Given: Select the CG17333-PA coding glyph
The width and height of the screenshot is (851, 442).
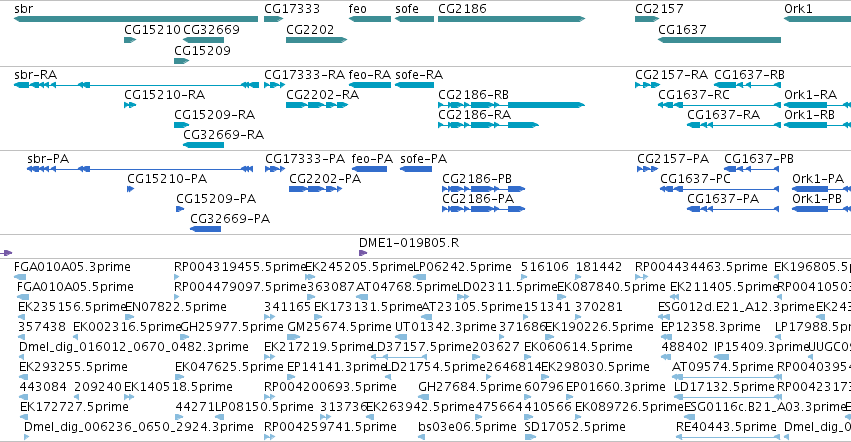Looking at the screenshot, I should [275, 169].
